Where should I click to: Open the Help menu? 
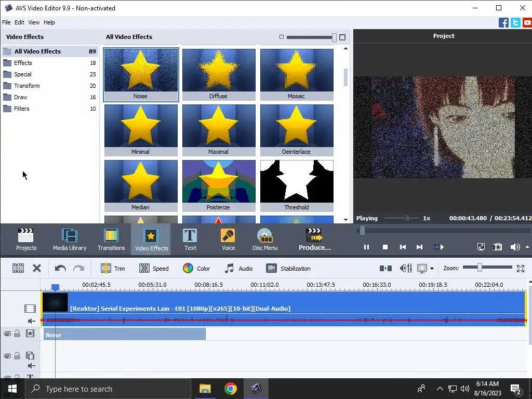(x=49, y=22)
